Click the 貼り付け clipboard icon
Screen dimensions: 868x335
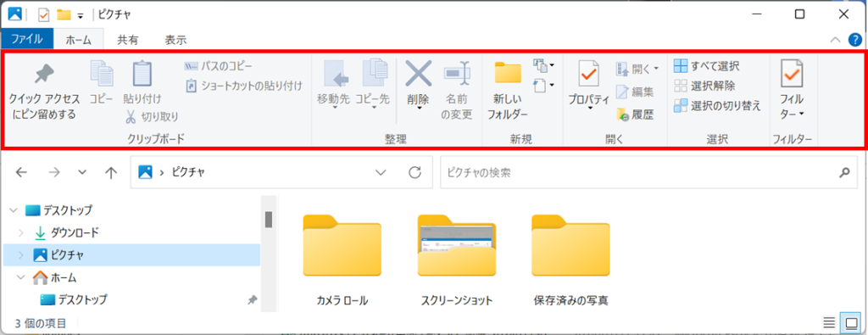click(142, 74)
